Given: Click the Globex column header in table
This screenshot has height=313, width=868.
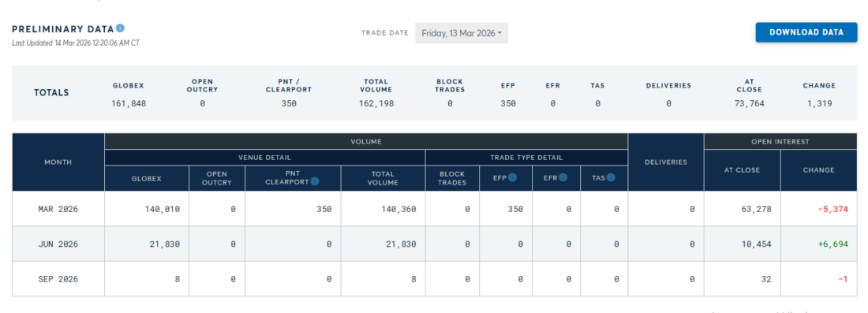Looking at the screenshot, I should point(147,178).
